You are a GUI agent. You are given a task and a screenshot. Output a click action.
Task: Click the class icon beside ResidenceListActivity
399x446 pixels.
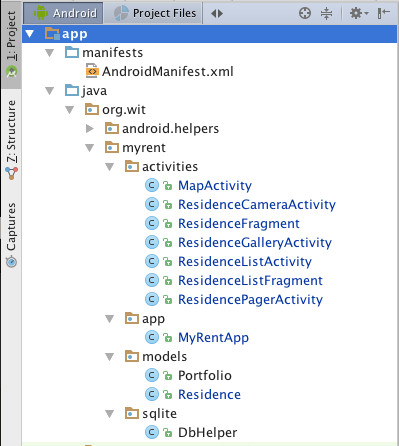coord(152,261)
